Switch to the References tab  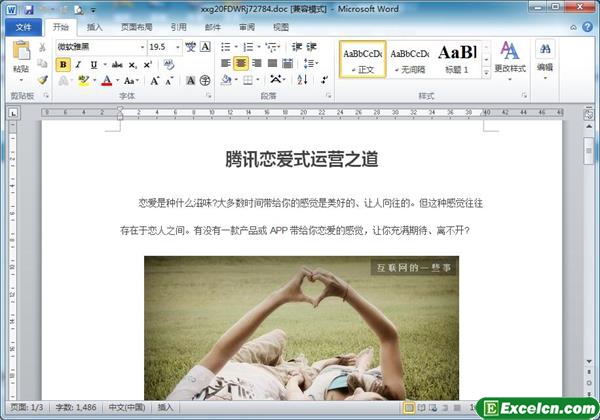(179, 27)
